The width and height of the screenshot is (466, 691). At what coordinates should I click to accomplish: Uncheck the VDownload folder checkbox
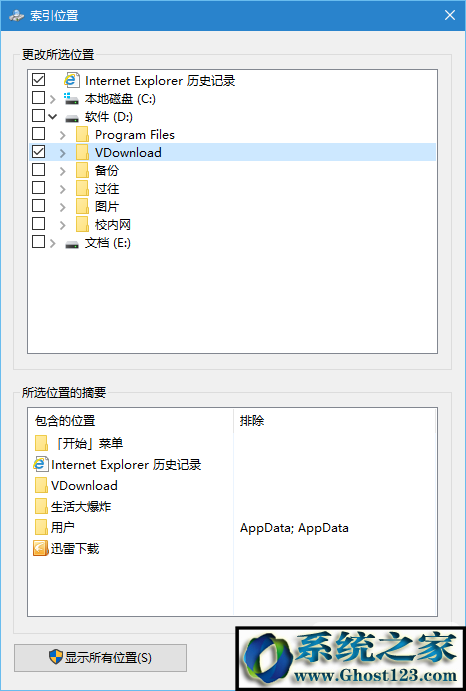(x=38, y=151)
